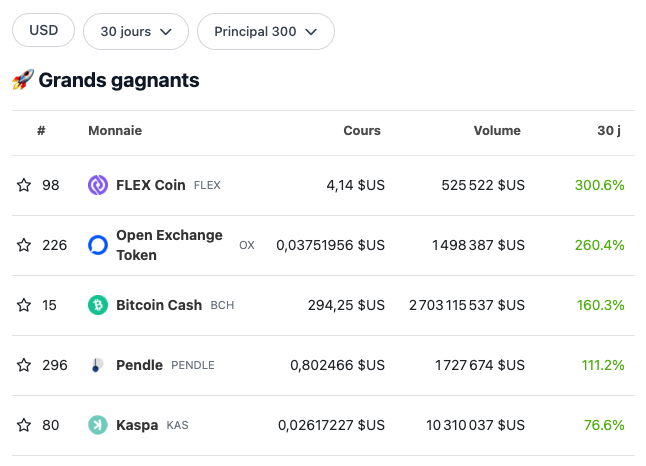Mark Kaspa as favorite with star

pos(24,425)
